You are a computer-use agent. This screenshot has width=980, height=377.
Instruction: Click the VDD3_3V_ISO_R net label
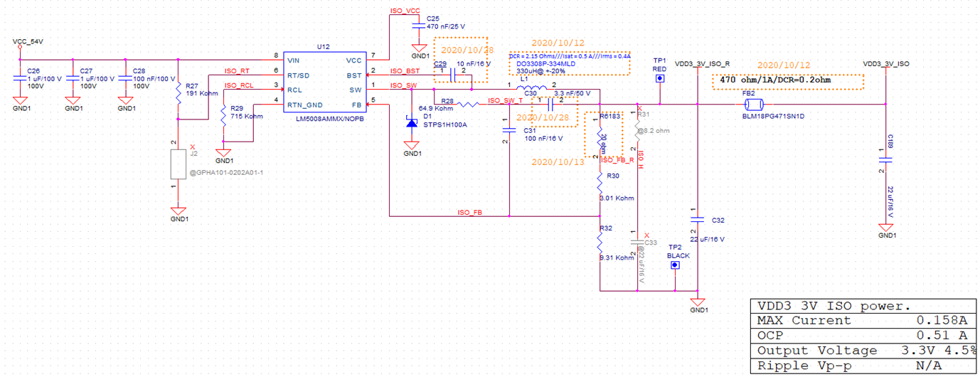(x=702, y=64)
